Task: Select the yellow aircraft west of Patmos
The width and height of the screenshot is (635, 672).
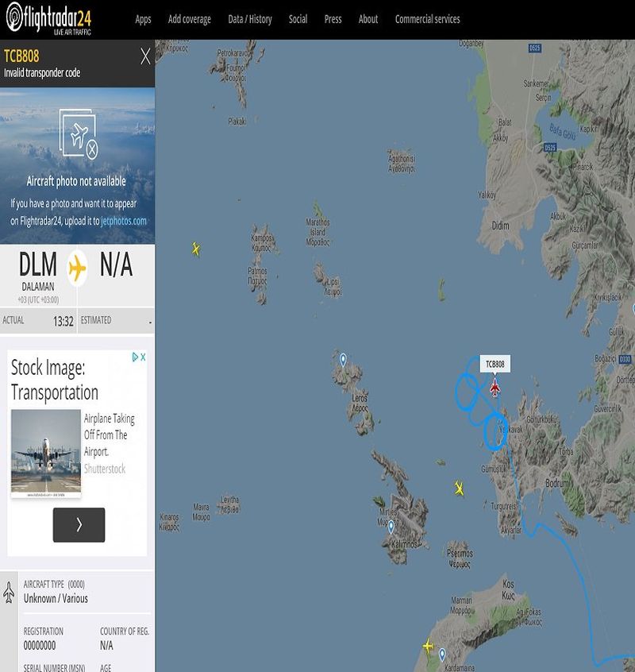Action: coord(196,249)
